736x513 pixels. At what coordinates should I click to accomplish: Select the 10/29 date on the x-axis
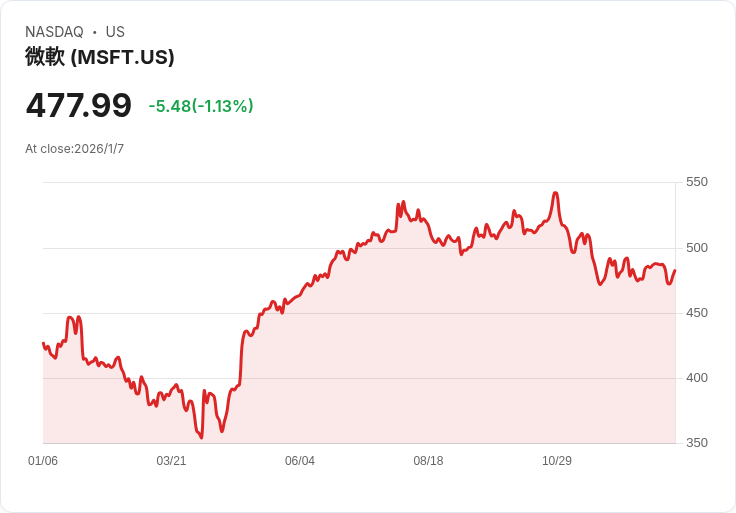pyautogui.click(x=557, y=461)
